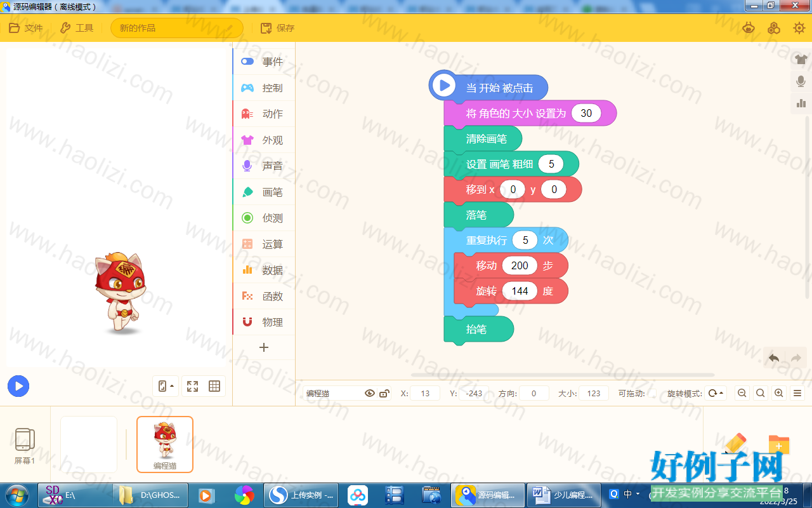This screenshot has height=508, width=812.
Task: Click the 方向 direction field
Action: 534,394
